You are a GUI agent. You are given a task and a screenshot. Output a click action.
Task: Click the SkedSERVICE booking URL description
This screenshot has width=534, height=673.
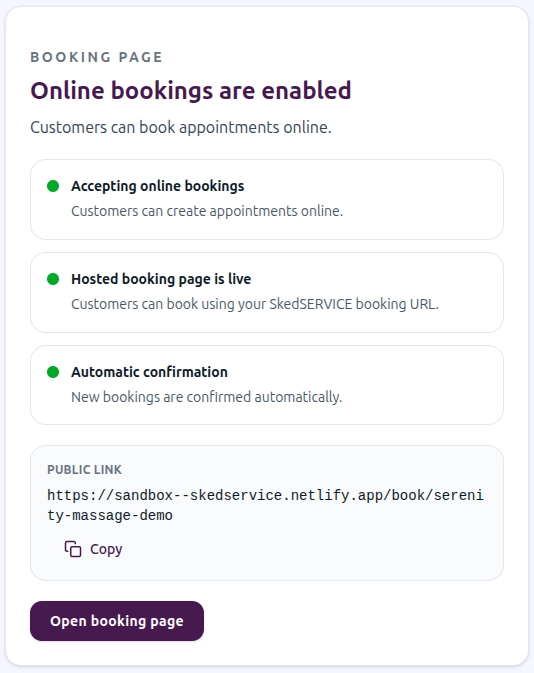coord(255,304)
